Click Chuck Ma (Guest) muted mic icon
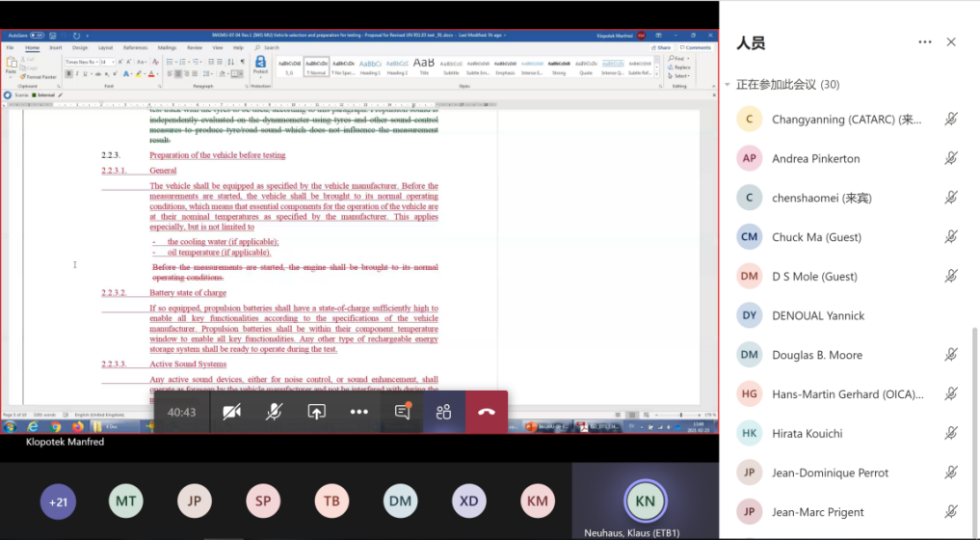Viewport: 980px width, 540px height. click(x=950, y=237)
